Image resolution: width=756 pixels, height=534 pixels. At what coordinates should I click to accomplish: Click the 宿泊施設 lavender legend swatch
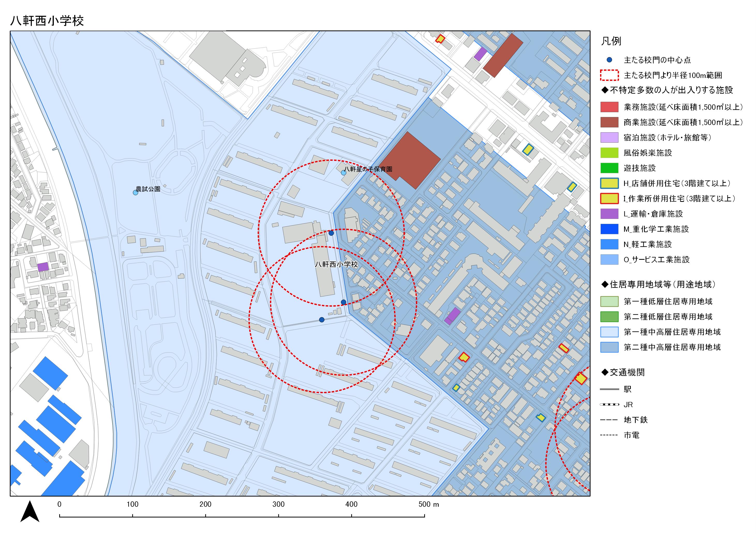point(609,138)
